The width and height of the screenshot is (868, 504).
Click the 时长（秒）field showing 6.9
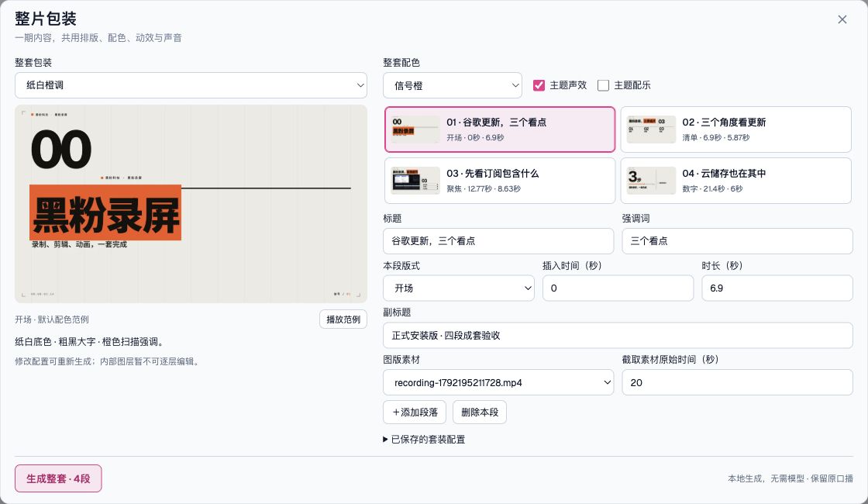click(777, 288)
